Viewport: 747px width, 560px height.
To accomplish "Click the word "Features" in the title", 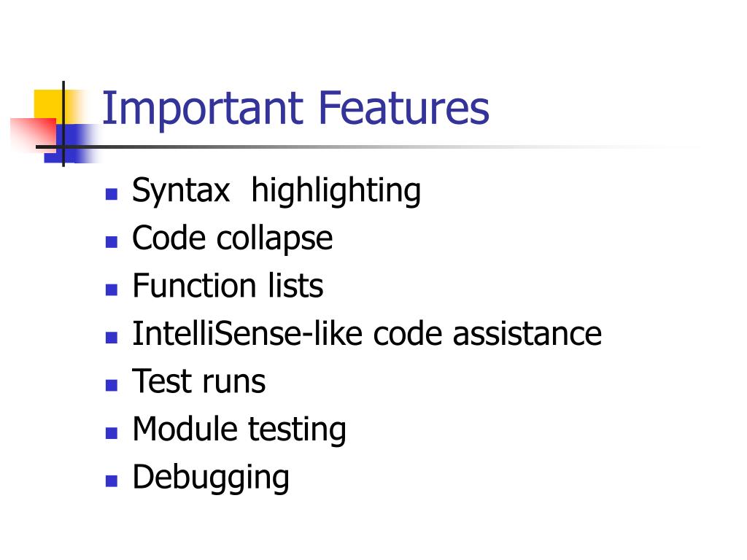I will [403, 108].
